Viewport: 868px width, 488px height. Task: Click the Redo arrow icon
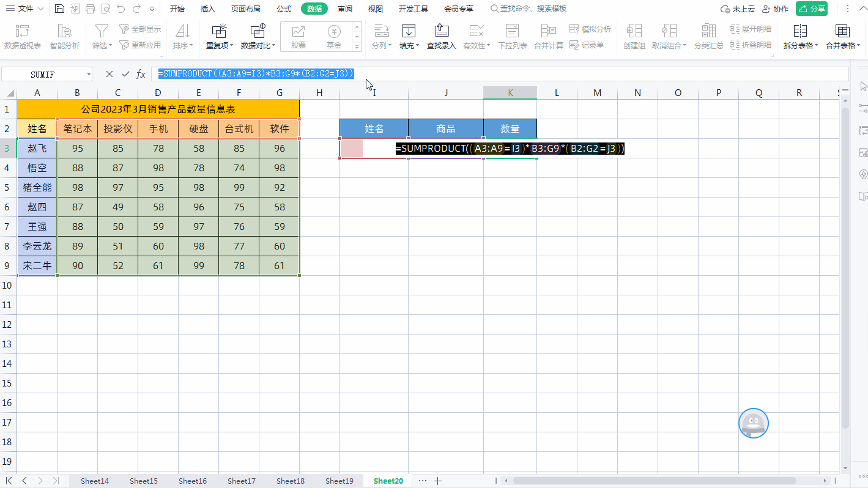click(137, 9)
